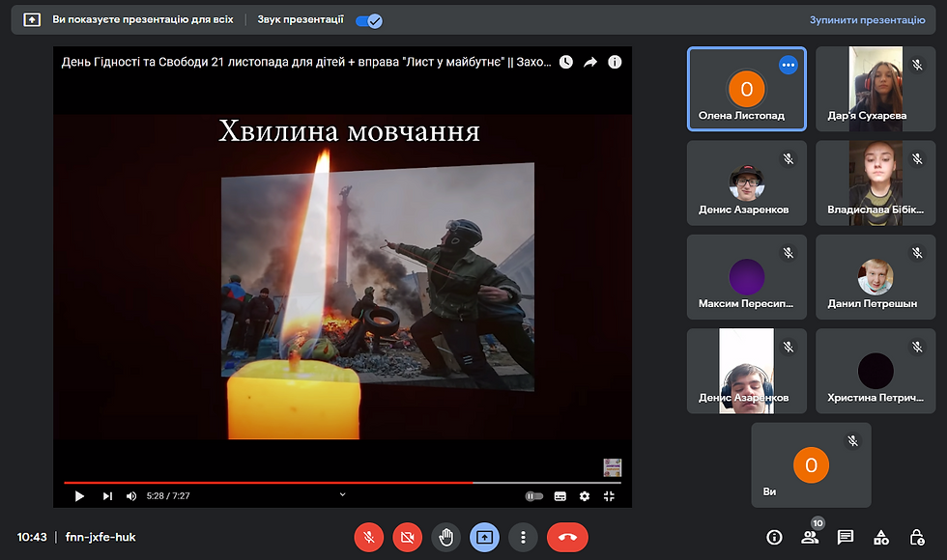The height and width of the screenshot is (560, 947).
Task: Select Владислава Бібік video tile
Action: click(875, 183)
